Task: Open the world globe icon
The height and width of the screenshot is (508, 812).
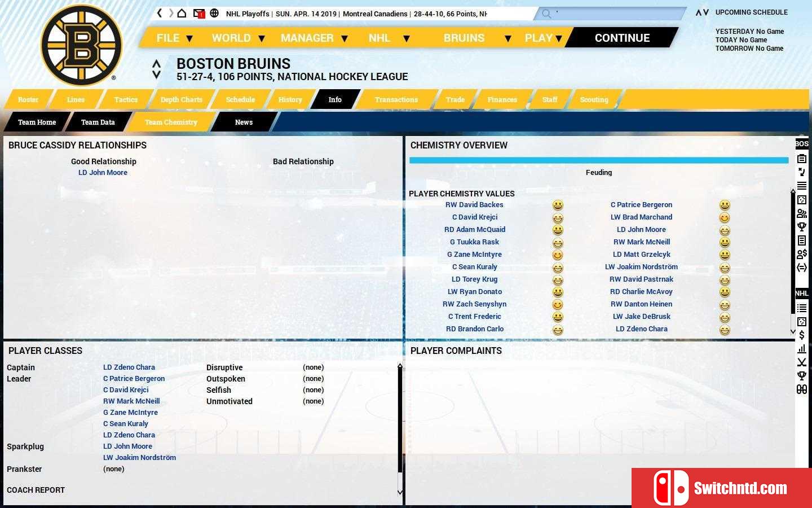Action: click(214, 13)
